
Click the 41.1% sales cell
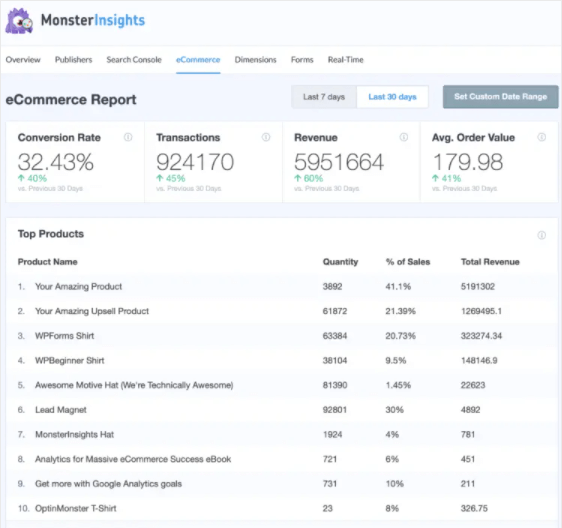click(398, 287)
